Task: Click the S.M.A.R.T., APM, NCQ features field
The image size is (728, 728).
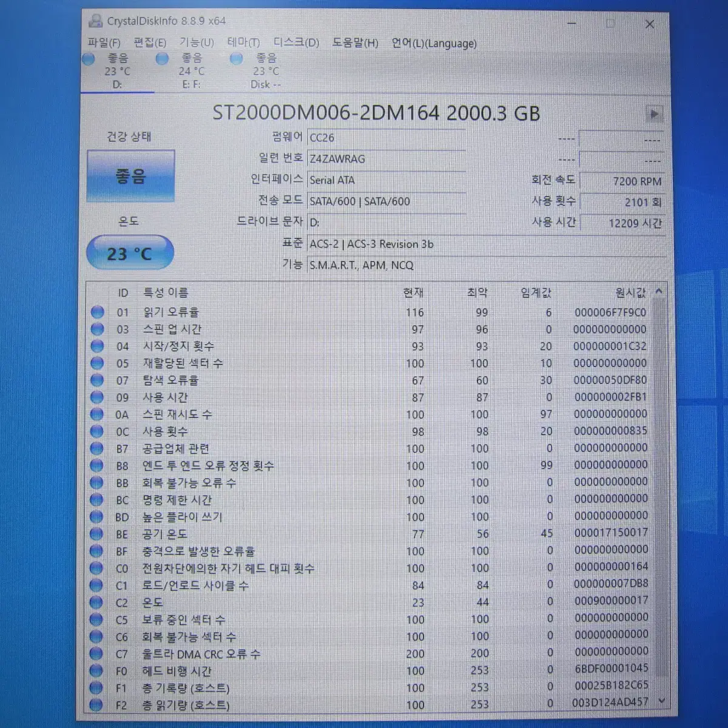Action: pyautogui.click(x=486, y=265)
